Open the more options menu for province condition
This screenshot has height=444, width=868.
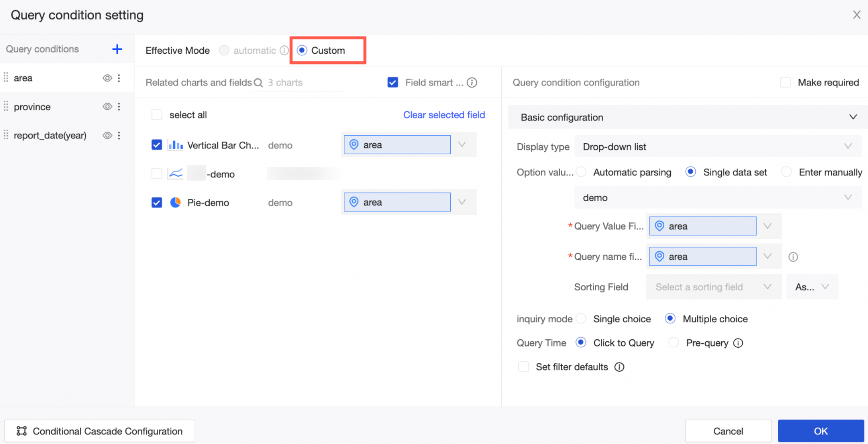119,107
